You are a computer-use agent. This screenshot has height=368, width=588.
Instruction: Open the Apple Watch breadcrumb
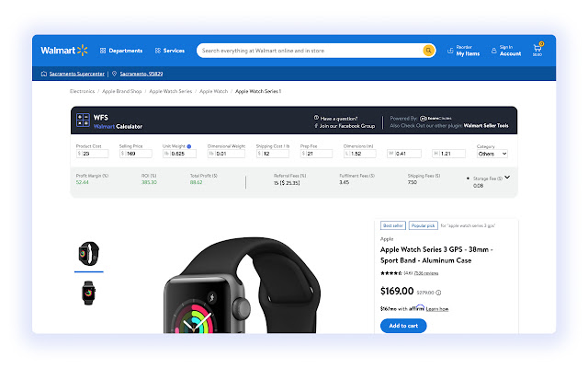(214, 91)
